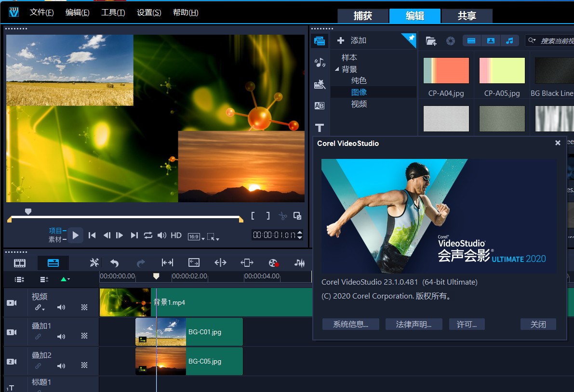This screenshot has height=392, width=574.
Task: Click the 法律声明... button
Action: pos(414,325)
